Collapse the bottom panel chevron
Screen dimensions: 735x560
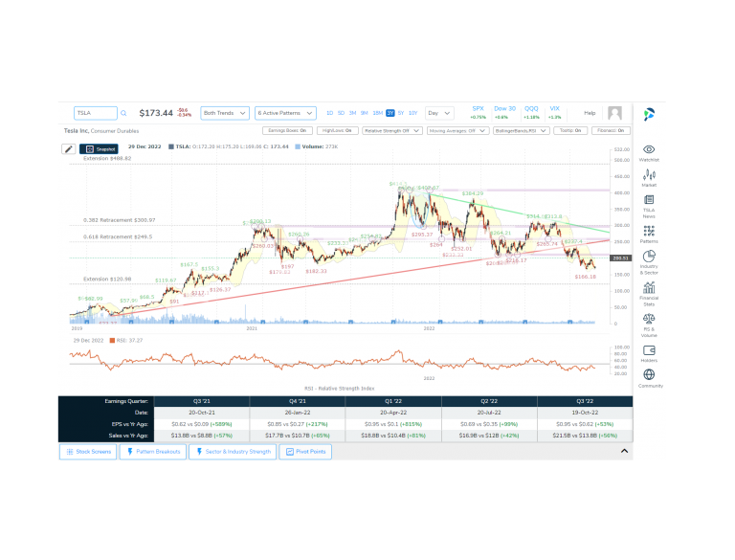click(624, 451)
